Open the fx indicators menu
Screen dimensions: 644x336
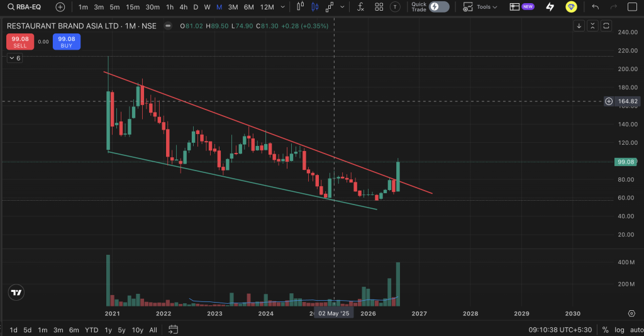(x=360, y=6)
